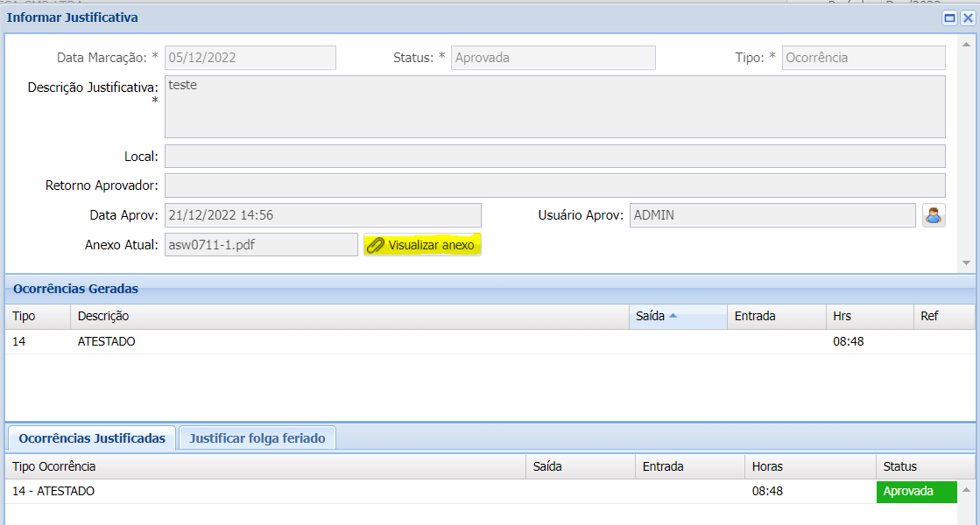
Task: Click the Status field showing Aprovada
Action: point(553,58)
